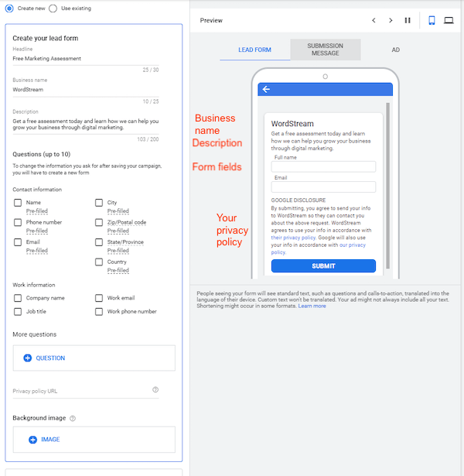Click SUBMIT in the phone preview
Viewport: 464px width, 476px height.
click(x=323, y=266)
